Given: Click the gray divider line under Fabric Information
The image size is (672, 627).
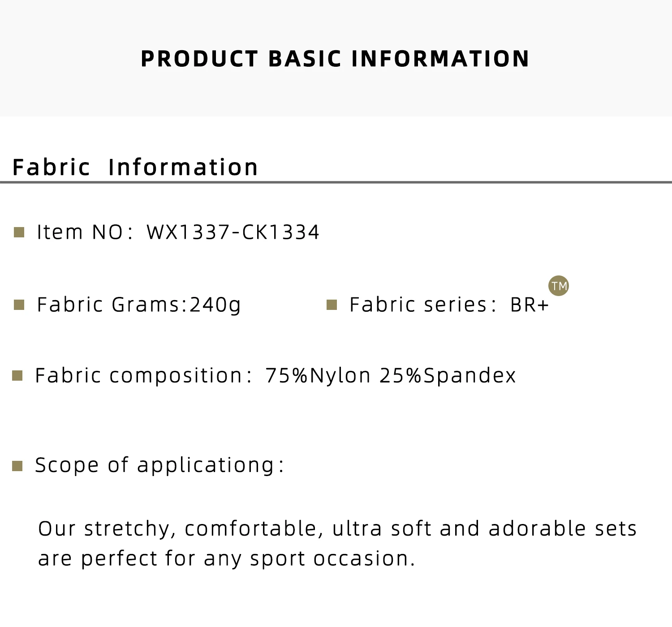Looking at the screenshot, I should [336, 182].
